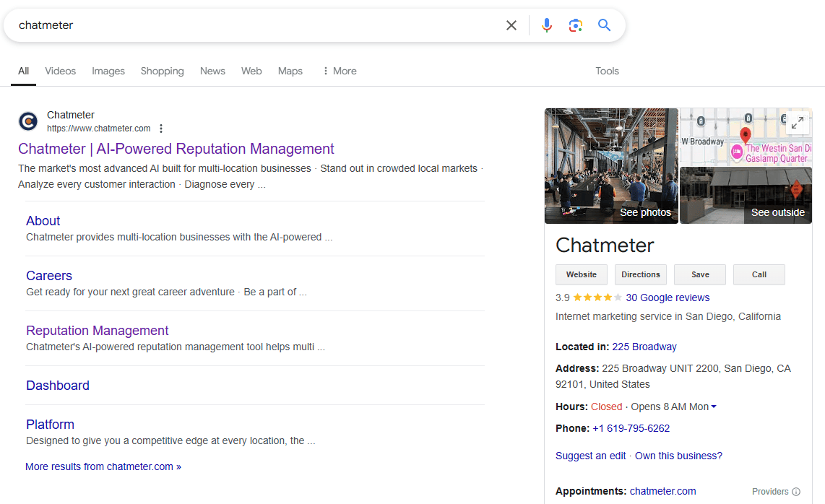
Task: Open the Tools options
Action: [607, 71]
